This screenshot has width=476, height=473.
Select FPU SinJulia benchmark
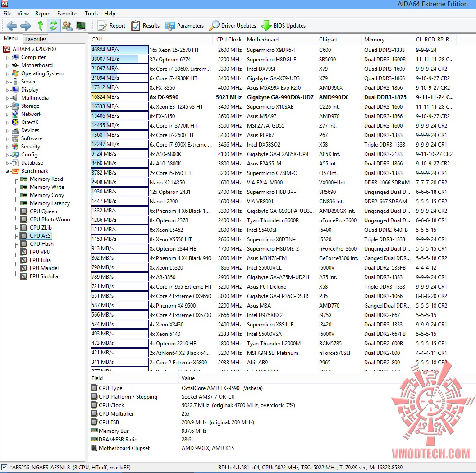coord(39,276)
